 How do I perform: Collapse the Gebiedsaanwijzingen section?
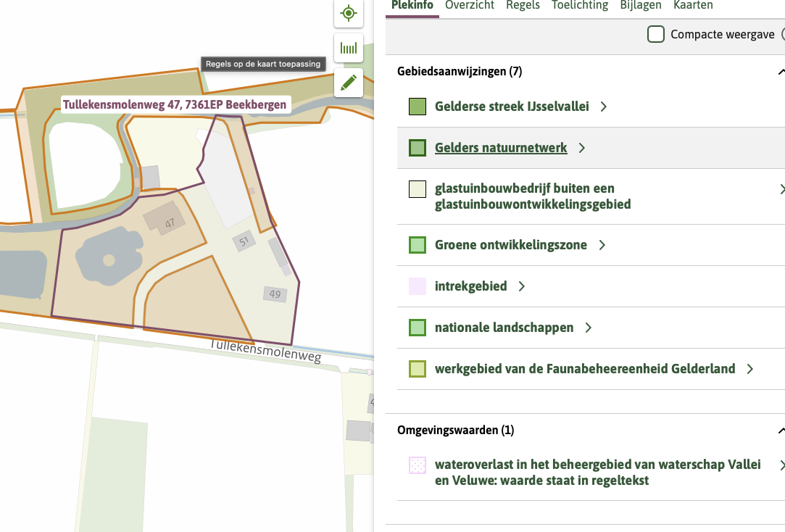[x=780, y=72]
